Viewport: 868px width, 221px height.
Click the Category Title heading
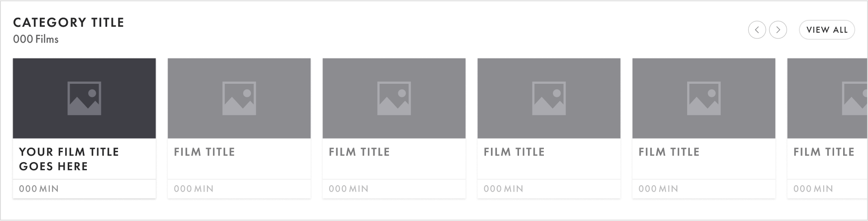(x=69, y=23)
